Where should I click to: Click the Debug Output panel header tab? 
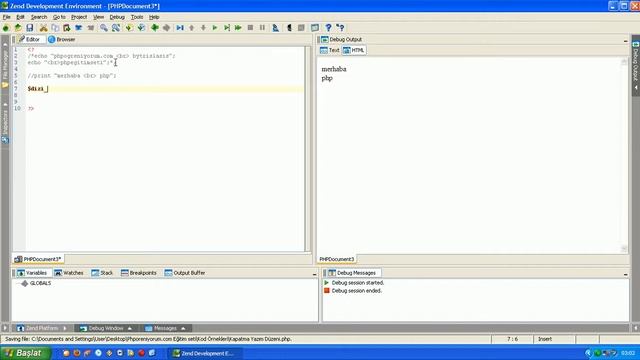tap(342, 40)
